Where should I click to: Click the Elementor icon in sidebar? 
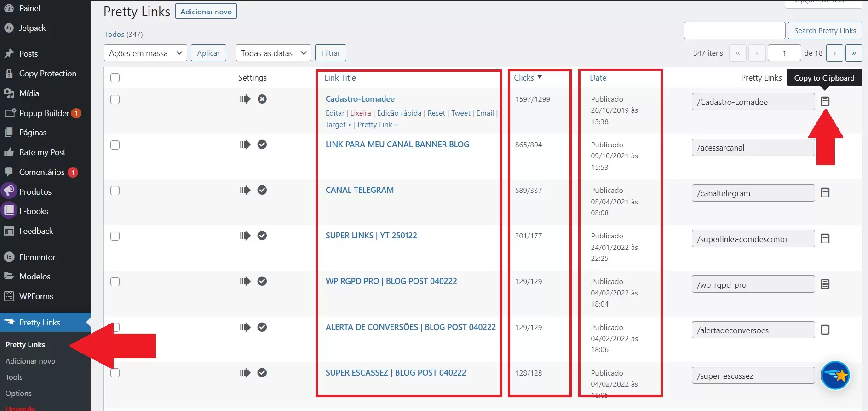pos(9,257)
